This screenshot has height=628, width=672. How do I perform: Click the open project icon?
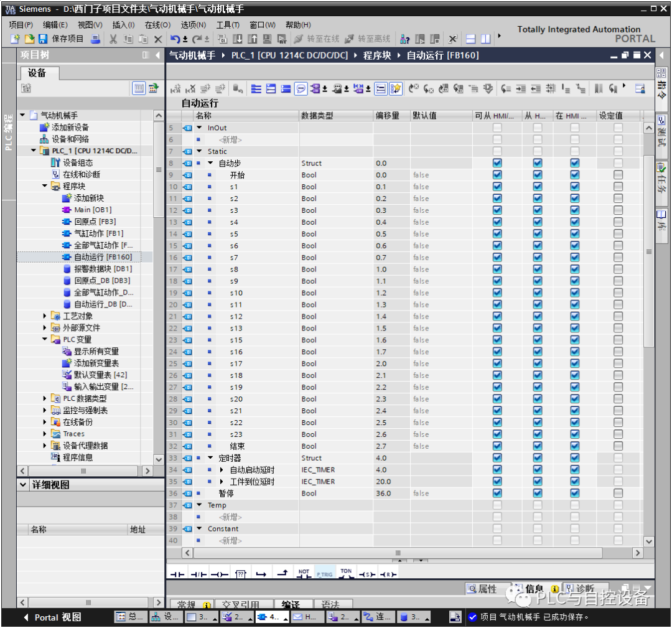point(29,39)
